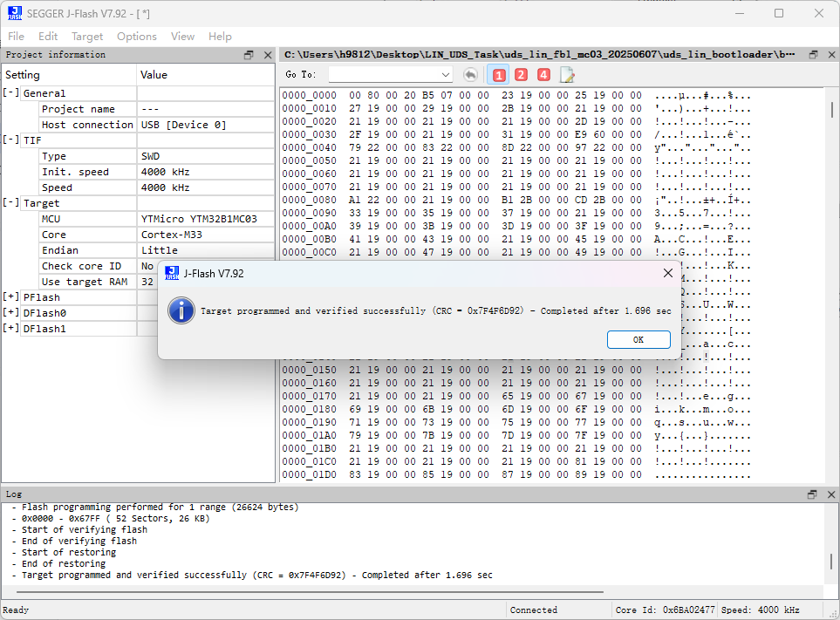Screen dimensions: 840x620
Task: Undock the Project information panel
Action: [x=249, y=55]
